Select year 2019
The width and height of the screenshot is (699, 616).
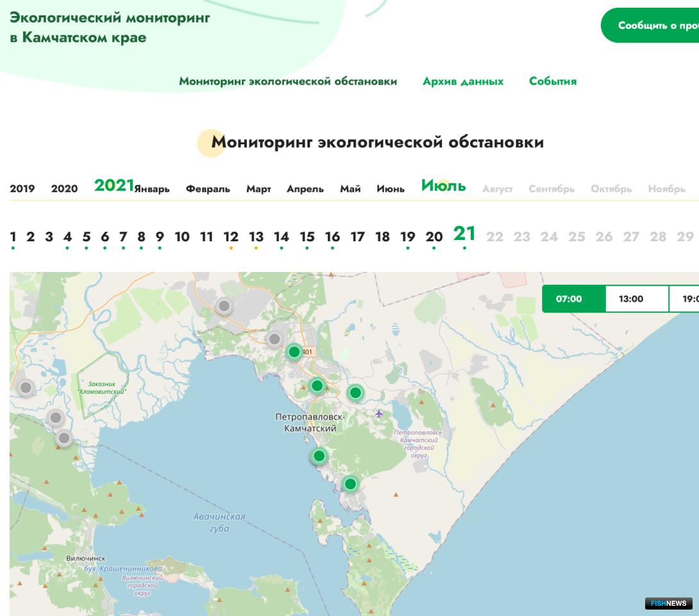22,189
